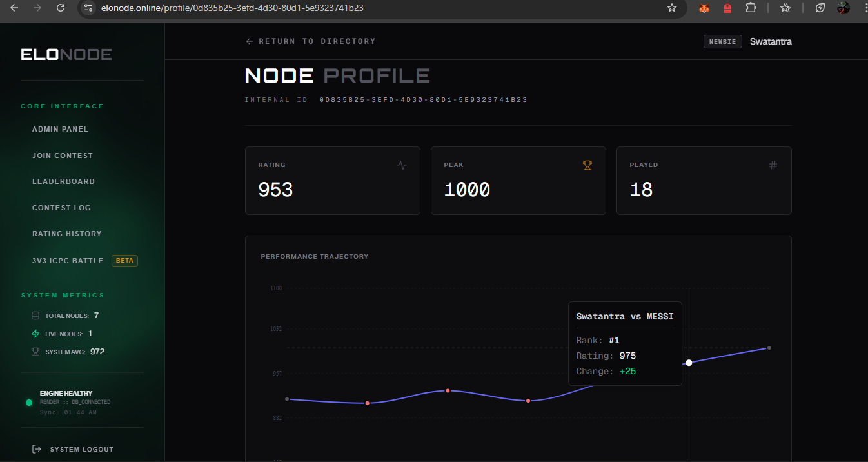
Task: Go back with the browser back arrow
Action: coord(14,8)
